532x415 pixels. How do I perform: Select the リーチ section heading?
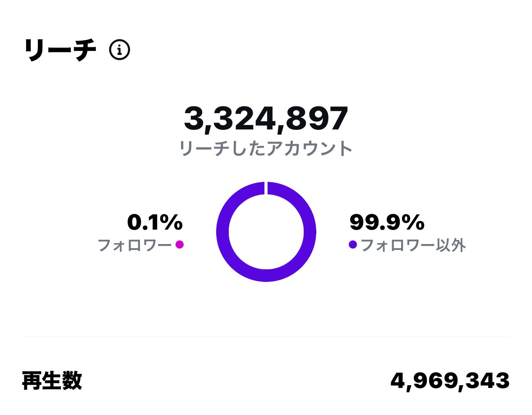pos(60,51)
